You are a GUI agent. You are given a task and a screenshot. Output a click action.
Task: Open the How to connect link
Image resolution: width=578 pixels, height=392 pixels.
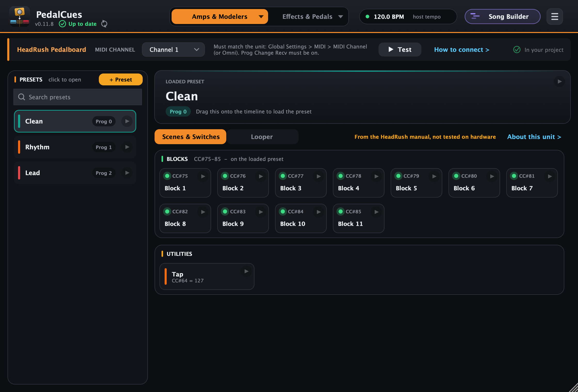pyautogui.click(x=462, y=50)
